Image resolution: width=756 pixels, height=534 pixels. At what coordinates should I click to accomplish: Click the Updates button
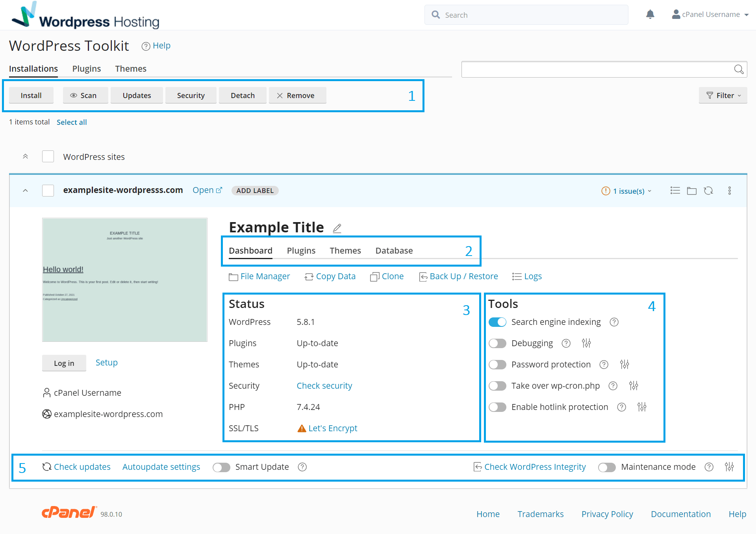pos(137,95)
